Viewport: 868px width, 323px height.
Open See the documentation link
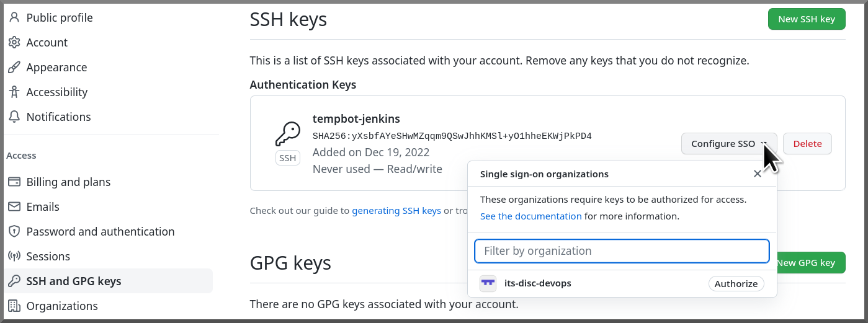[531, 216]
